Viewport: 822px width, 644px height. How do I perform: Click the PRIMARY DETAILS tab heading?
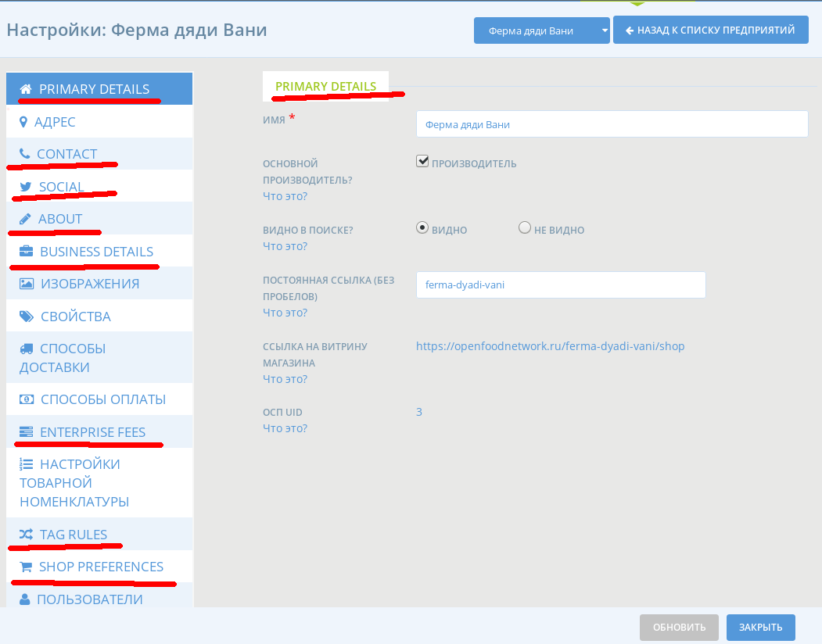coord(325,87)
